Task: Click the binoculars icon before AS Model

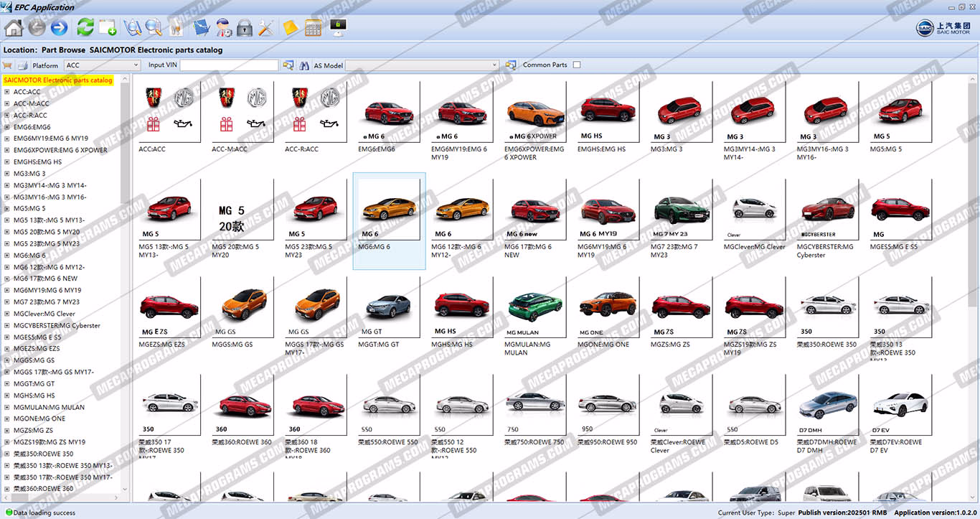Action: (x=304, y=65)
